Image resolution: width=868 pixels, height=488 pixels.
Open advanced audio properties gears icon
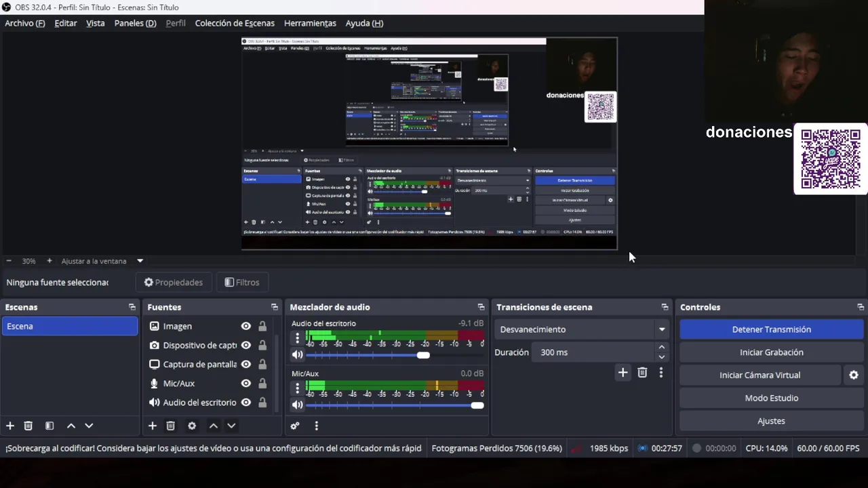(295, 426)
